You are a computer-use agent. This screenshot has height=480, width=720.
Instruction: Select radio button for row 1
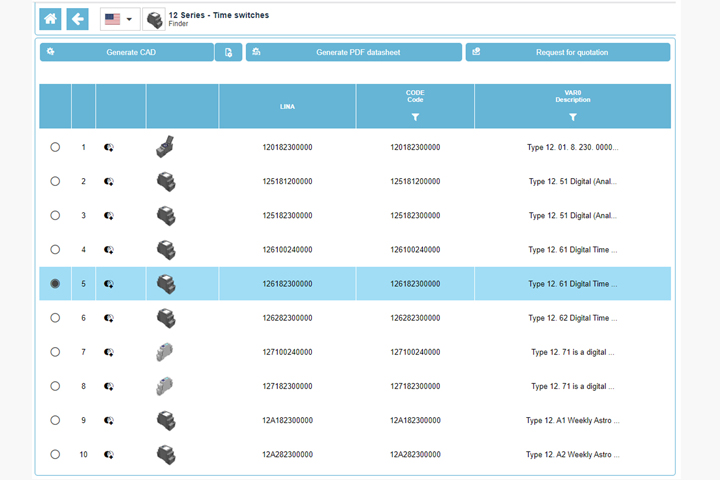tap(55, 147)
